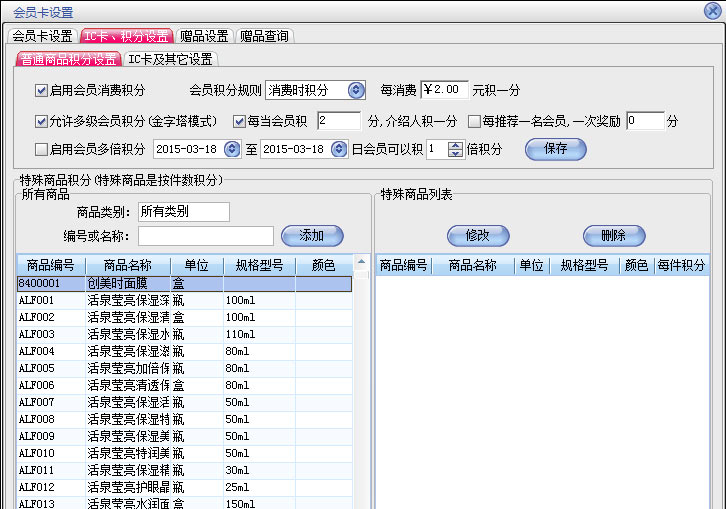Screen dimensions: 726x509
Task: Click the 倍积分 multiplier spinner arrows
Action: pos(455,149)
